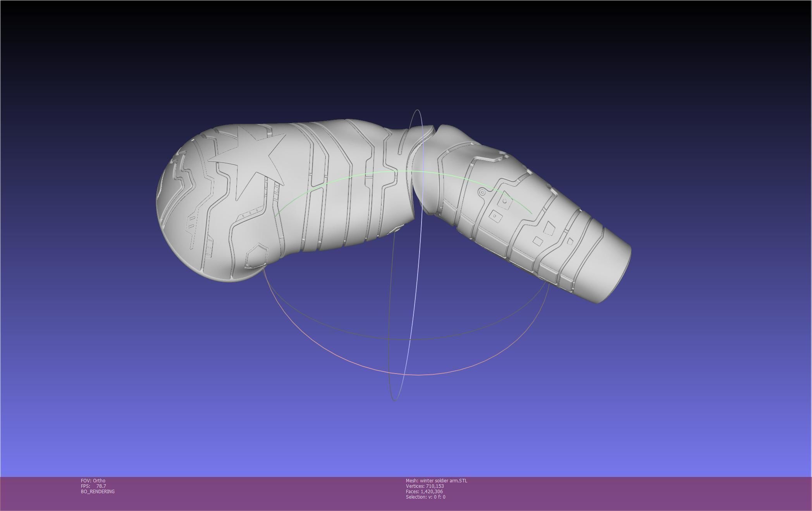
Task: Click the 'Vertices: 710,153' info line
Action: click(425, 486)
